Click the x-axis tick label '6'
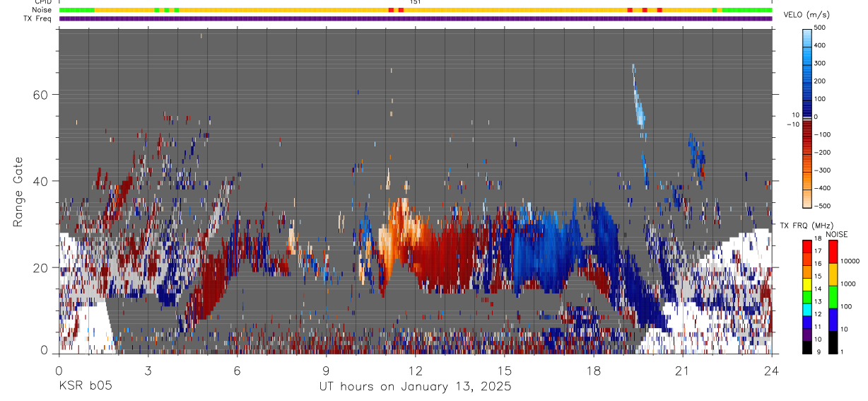The height and width of the screenshot is (401, 868). (x=237, y=371)
